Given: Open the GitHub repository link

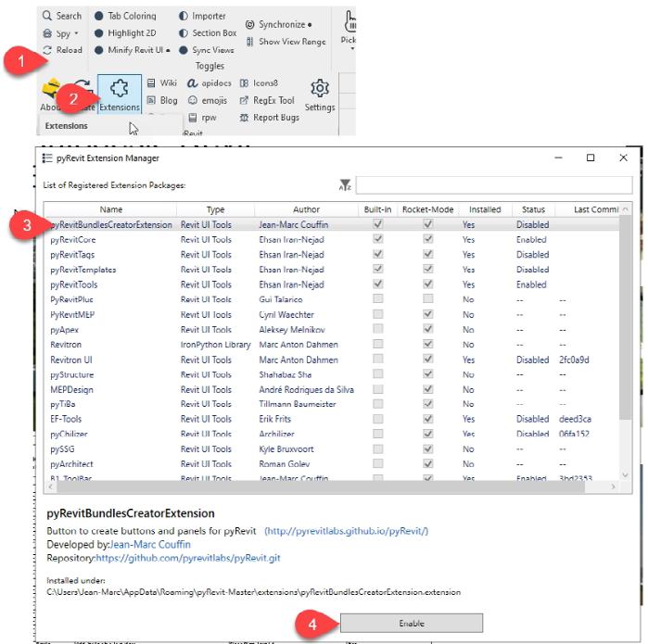Looking at the screenshot, I should coord(188,558).
